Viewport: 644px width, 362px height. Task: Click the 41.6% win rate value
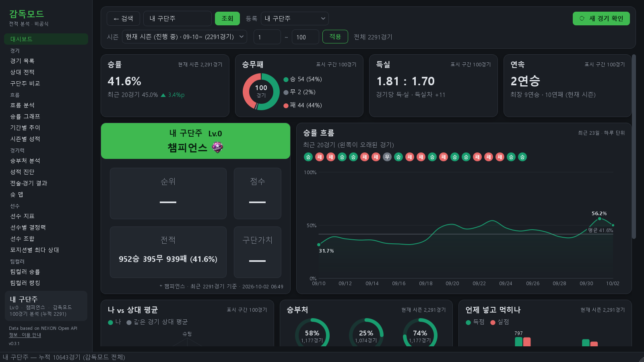point(124,81)
